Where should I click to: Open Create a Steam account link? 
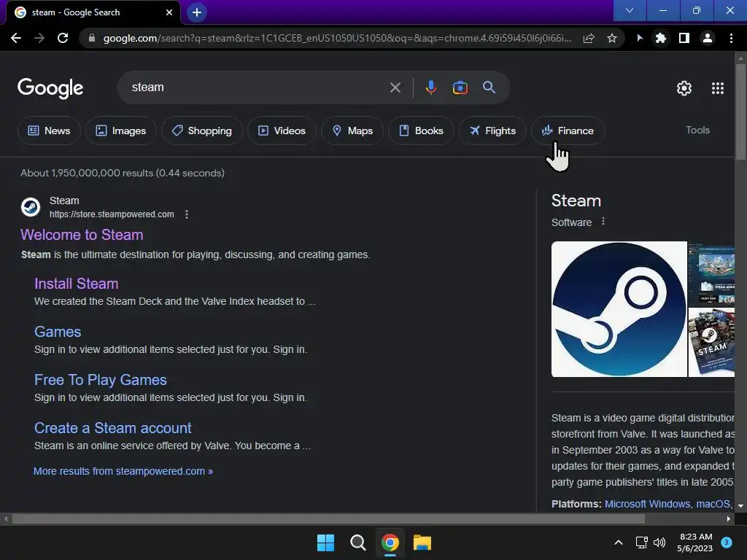pyautogui.click(x=113, y=428)
